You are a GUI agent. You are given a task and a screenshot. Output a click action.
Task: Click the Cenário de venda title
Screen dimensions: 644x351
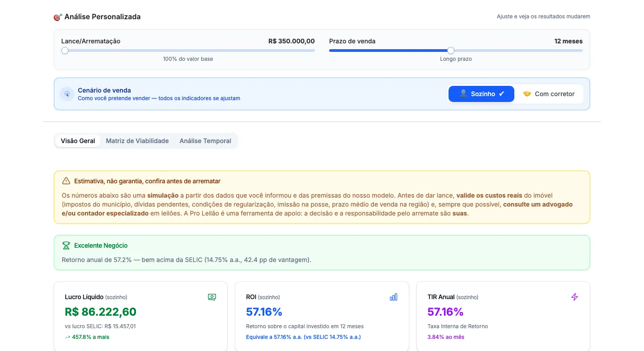pyautogui.click(x=104, y=90)
